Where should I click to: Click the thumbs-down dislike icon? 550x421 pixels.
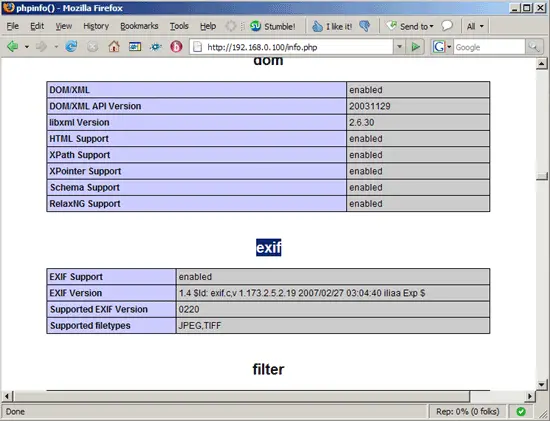pos(365,26)
